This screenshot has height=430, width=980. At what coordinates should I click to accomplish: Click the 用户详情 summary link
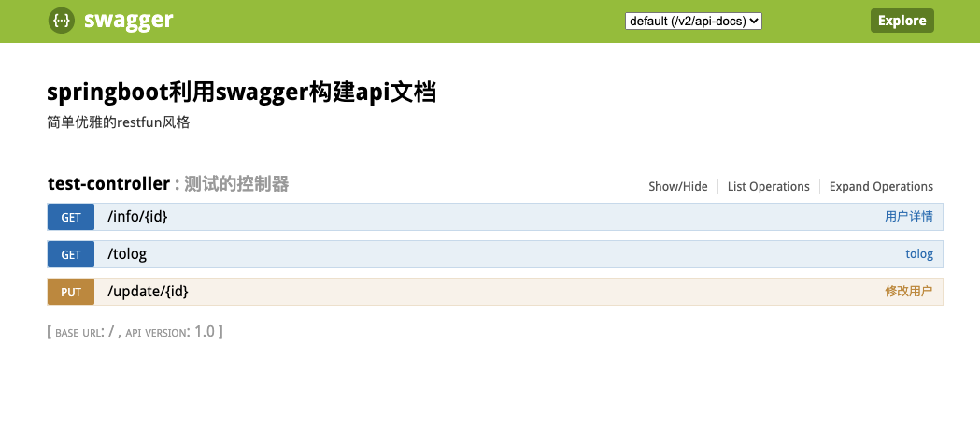[x=909, y=217]
